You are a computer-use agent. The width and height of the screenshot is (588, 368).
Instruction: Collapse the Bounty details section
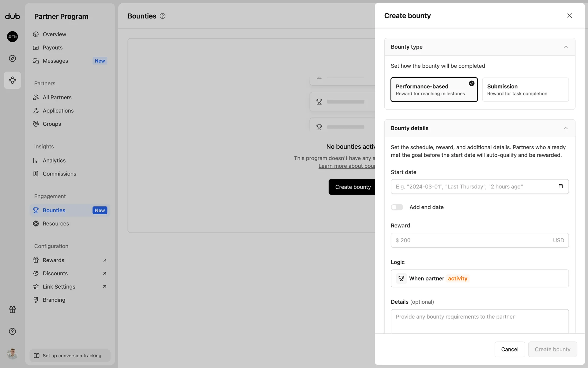pos(565,128)
